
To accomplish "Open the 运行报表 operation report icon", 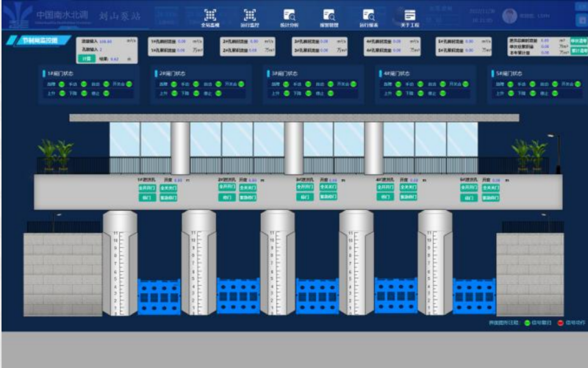I will tap(369, 16).
